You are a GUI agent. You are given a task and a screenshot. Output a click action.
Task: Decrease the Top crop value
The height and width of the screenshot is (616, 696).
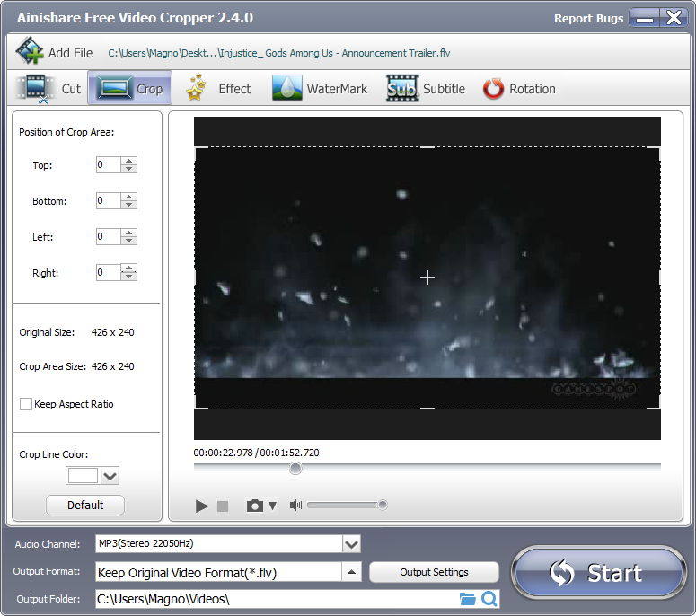128,169
